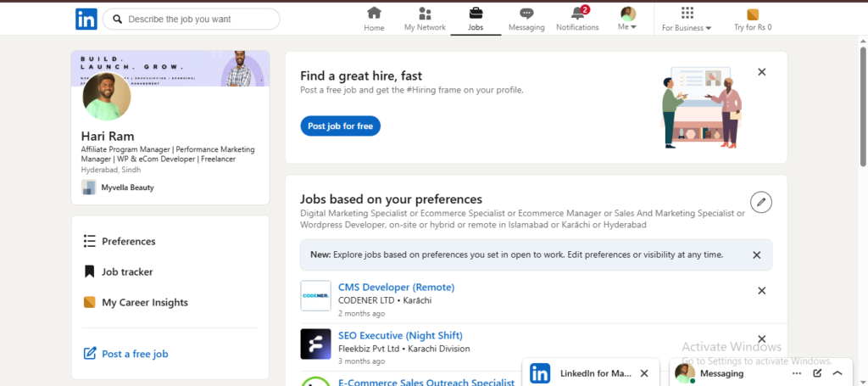Open the Hari Ram name link
The width and height of the screenshot is (868, 386).
click(x=108, y=137)
